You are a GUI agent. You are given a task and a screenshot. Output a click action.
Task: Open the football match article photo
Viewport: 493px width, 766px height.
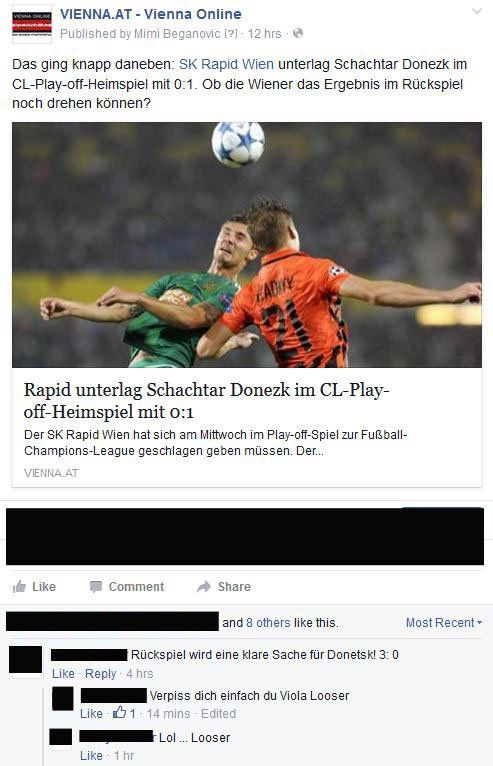click(x=247, y=245)
